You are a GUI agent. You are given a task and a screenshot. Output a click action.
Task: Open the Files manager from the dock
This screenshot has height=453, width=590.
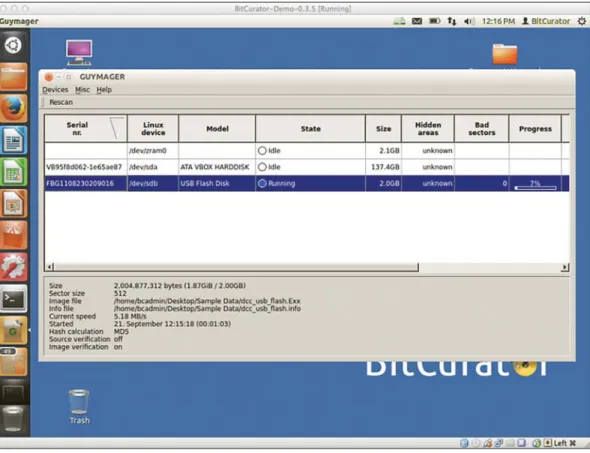(x=14, y=77)
